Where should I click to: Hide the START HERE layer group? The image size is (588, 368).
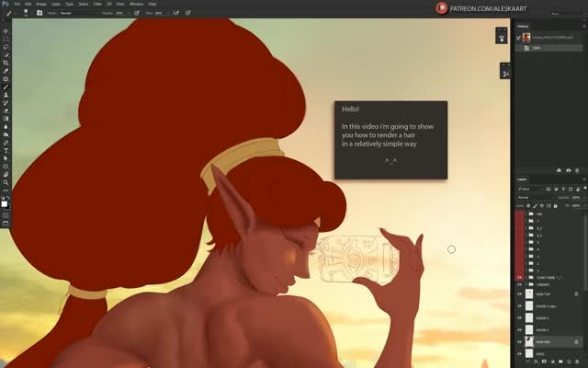coord(519,278)
